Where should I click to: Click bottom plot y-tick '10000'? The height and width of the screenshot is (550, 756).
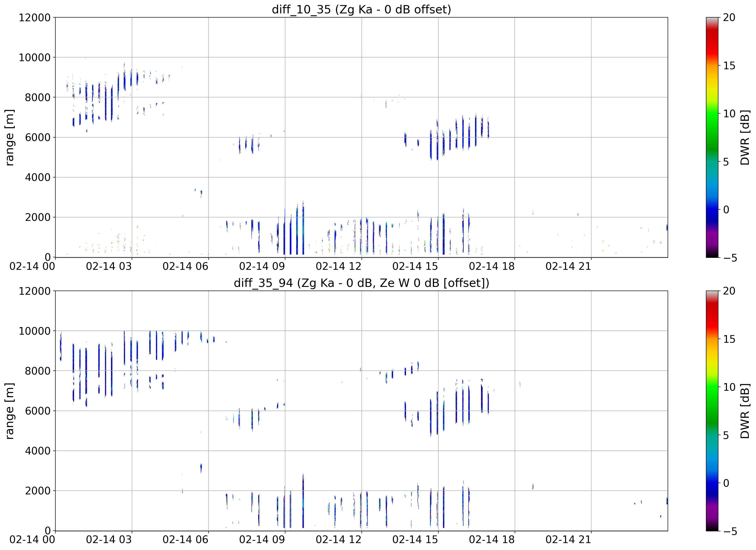[x=35, y=331]
